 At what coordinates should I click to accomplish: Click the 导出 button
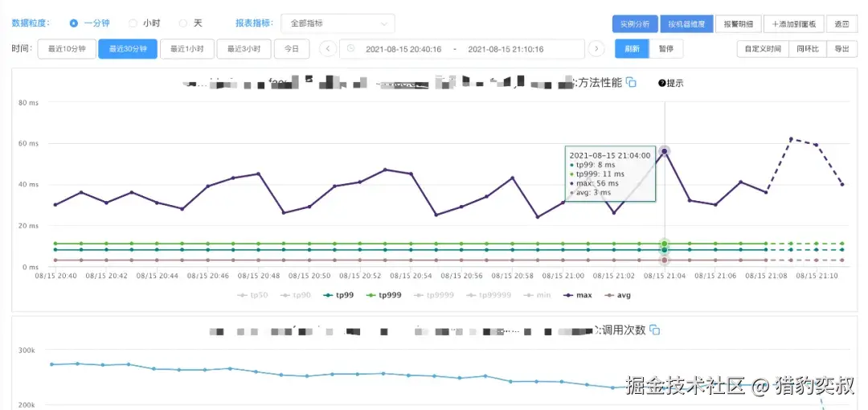(x=841, y=49)
